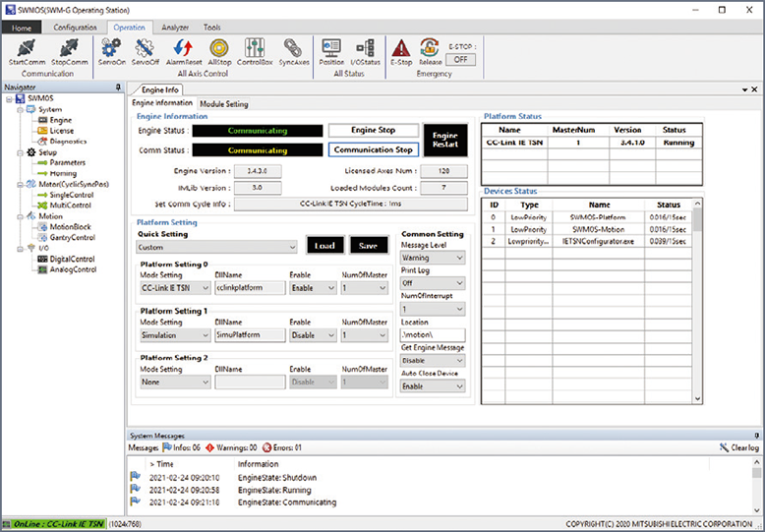Toggle the E-STOP OFF indicator button
The image size is (765, 532).
point(460,60)
